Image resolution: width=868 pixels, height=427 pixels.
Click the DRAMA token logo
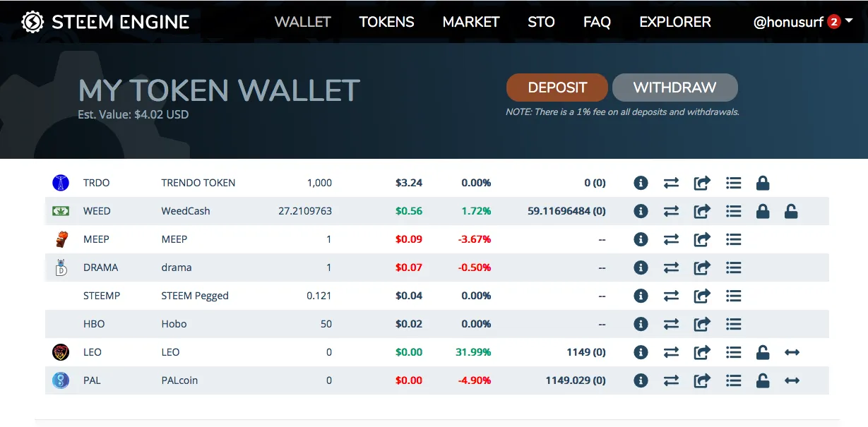pyautogui.click(x=61, y=267)
